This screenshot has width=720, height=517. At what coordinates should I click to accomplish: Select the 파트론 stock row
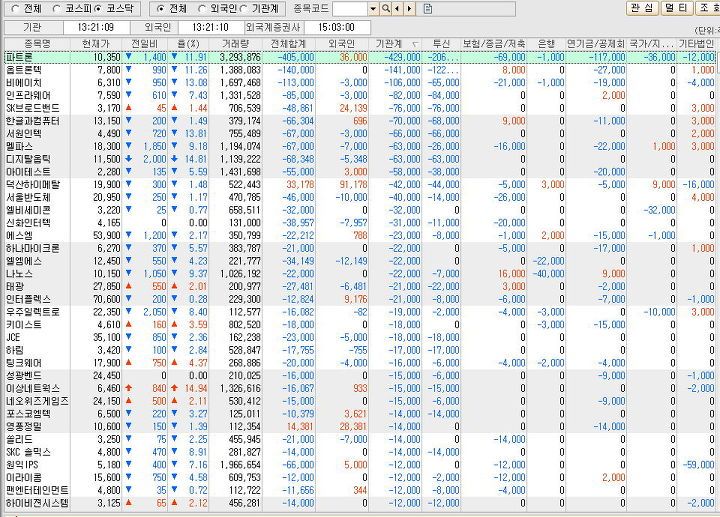[x=360, y=57]
